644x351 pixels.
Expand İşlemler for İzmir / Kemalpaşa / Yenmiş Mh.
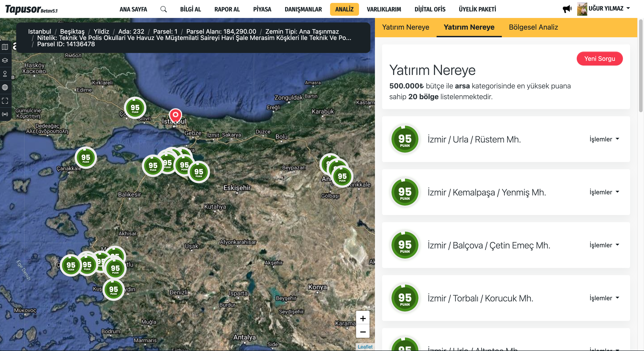(x=604, y=192)
